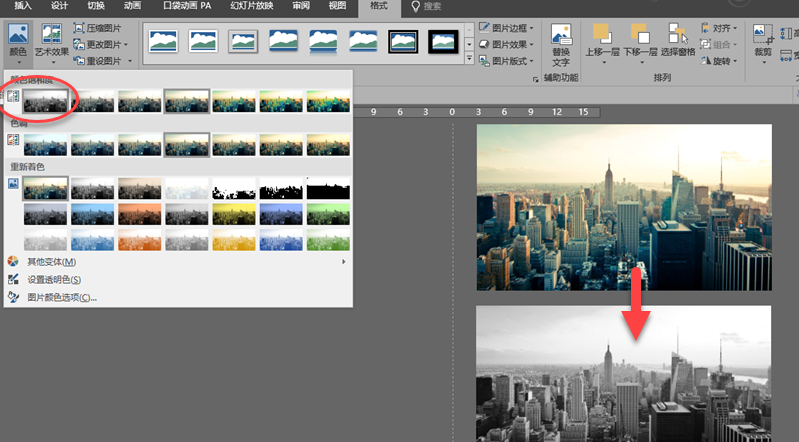Click 其他变体(M) more variations menu item
The image size is (799, 442).
coord(54,261)
